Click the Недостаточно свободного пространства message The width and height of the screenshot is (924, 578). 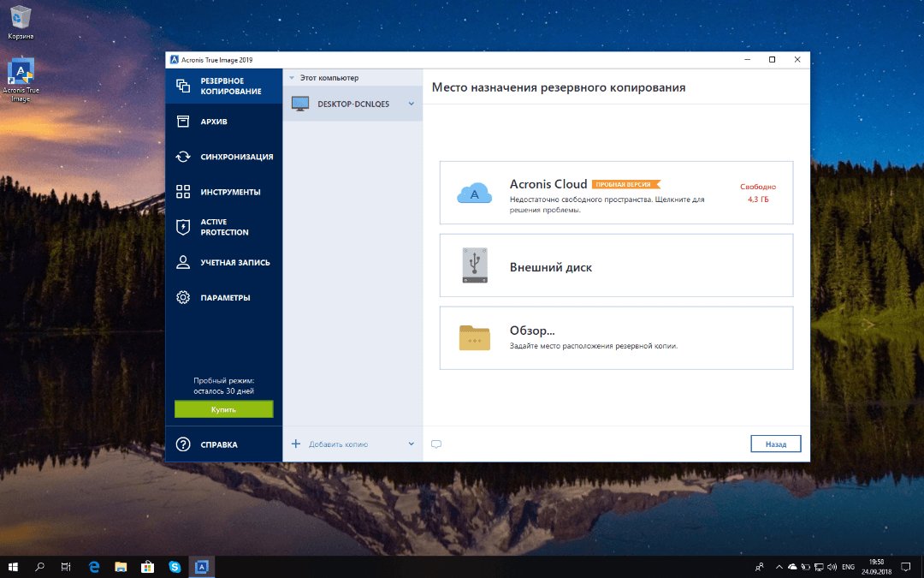[x=607, y=205]
